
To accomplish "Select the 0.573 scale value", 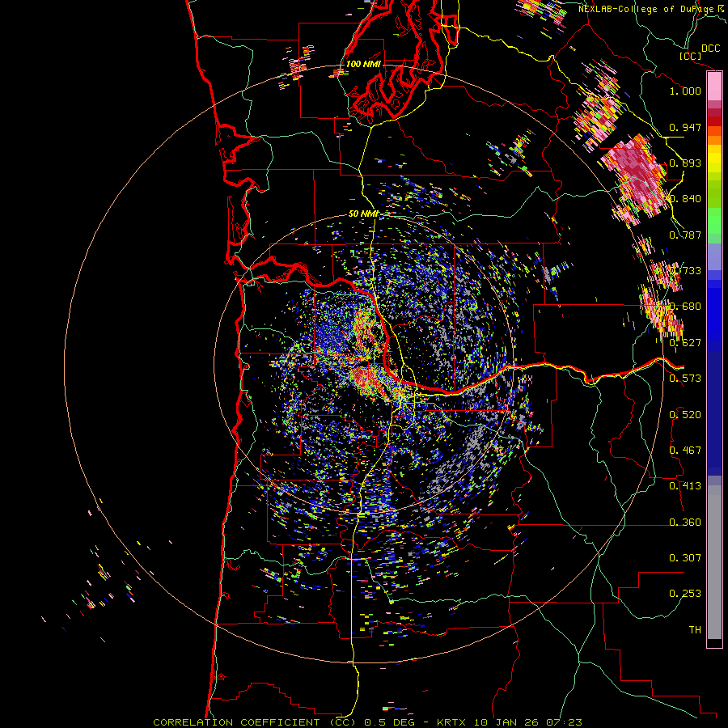I will 685,379.
